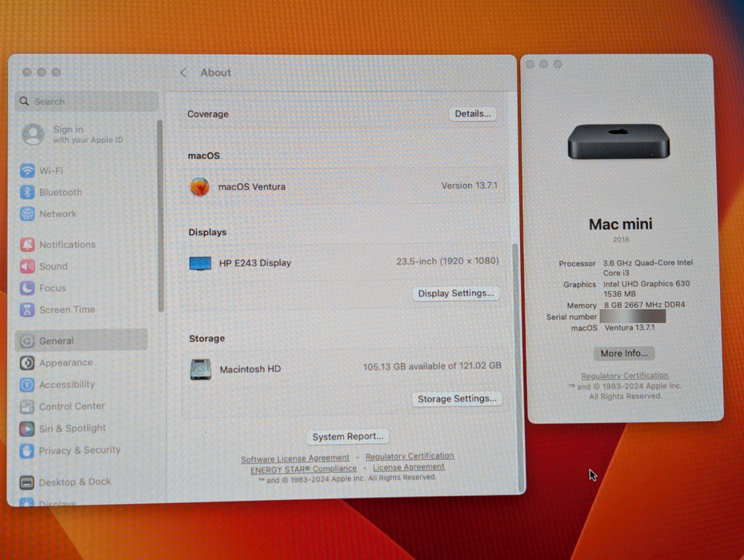Click 'HP E243 Display' name
Screen dimensions: 744x560
(255, 263)
